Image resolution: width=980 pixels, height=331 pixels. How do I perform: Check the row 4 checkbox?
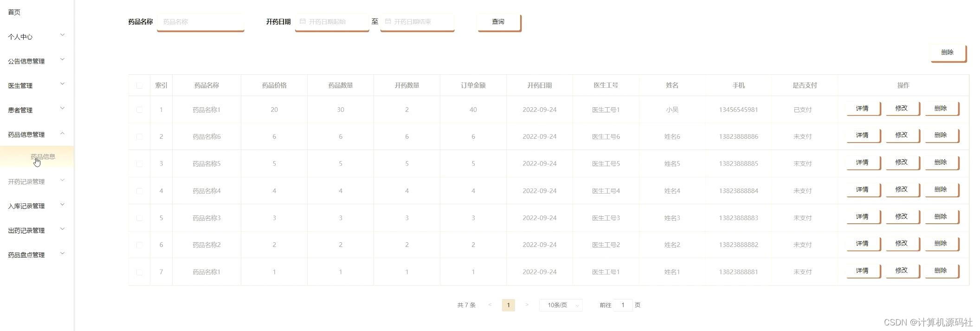(139, 191)
